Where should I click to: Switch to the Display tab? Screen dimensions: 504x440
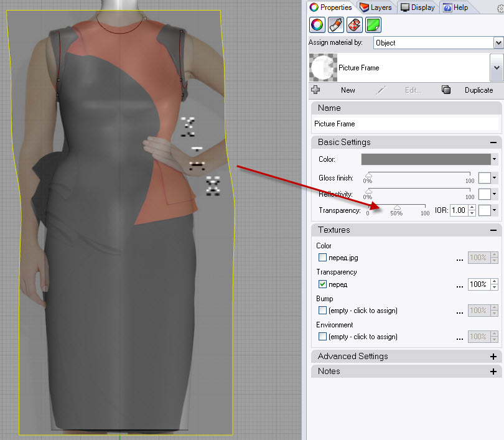tap(418, 7)
